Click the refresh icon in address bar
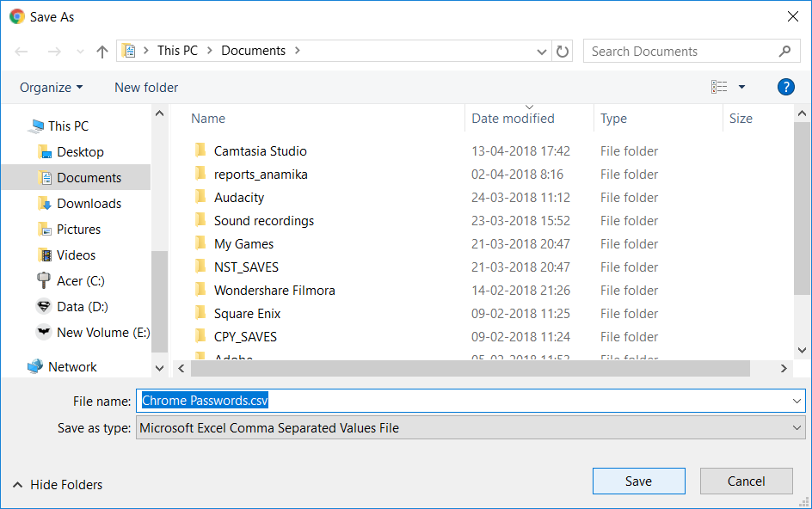812x509 pixels. click(x=563, y=52)
